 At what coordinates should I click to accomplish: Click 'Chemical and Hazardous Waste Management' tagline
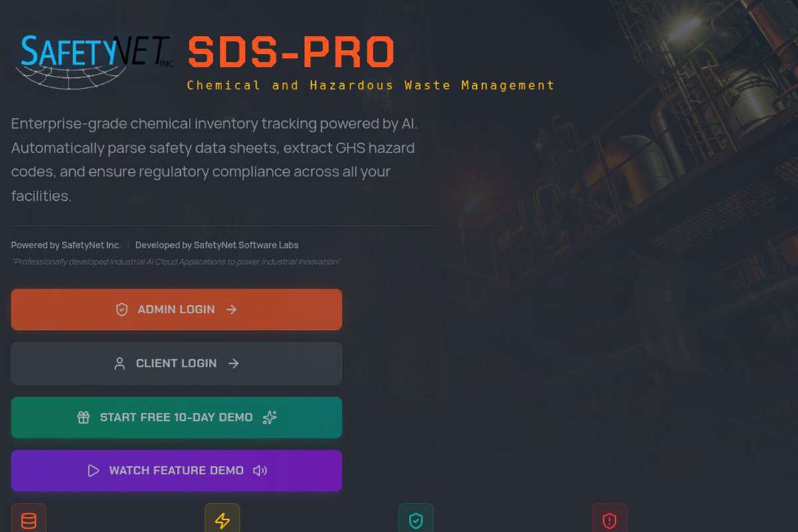(x=370, y=85)
